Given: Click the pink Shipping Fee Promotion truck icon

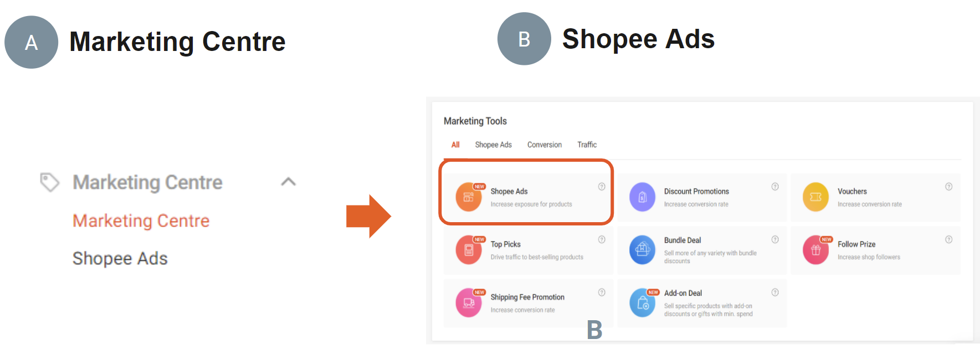Looking at the screenshot, I should (469, 302).
